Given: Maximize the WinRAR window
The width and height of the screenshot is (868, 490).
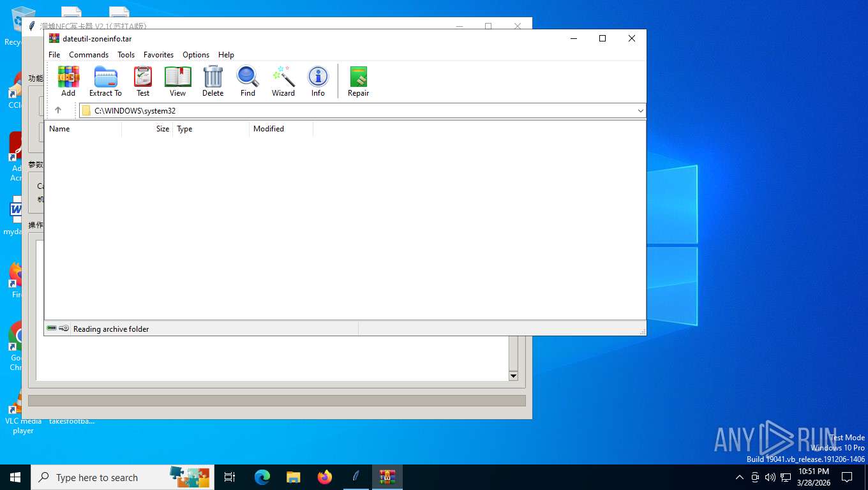Looking at the screenshot, I should pyautogui.click(x=602, y=38).
